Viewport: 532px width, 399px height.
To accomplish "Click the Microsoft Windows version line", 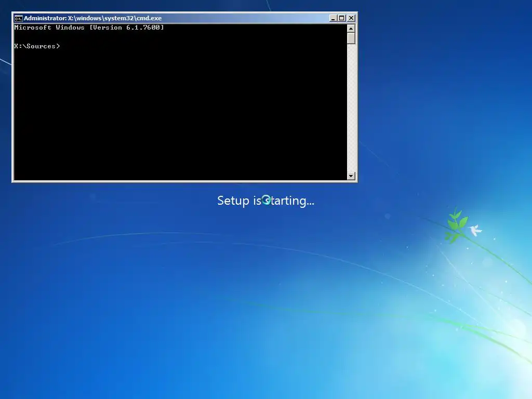I will [89, 28].
